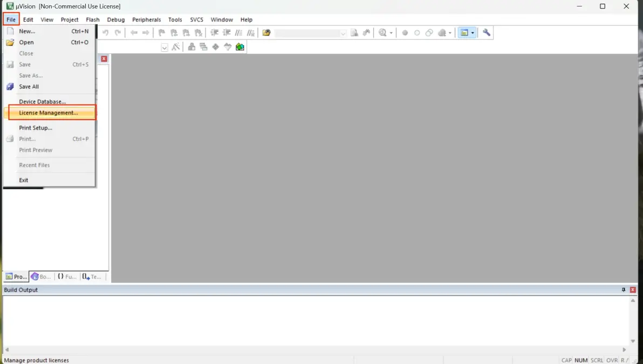This screenshot has height=364, width=643.
Task: Click the Select Software Packs icon
Action: [x=228, y=47]
